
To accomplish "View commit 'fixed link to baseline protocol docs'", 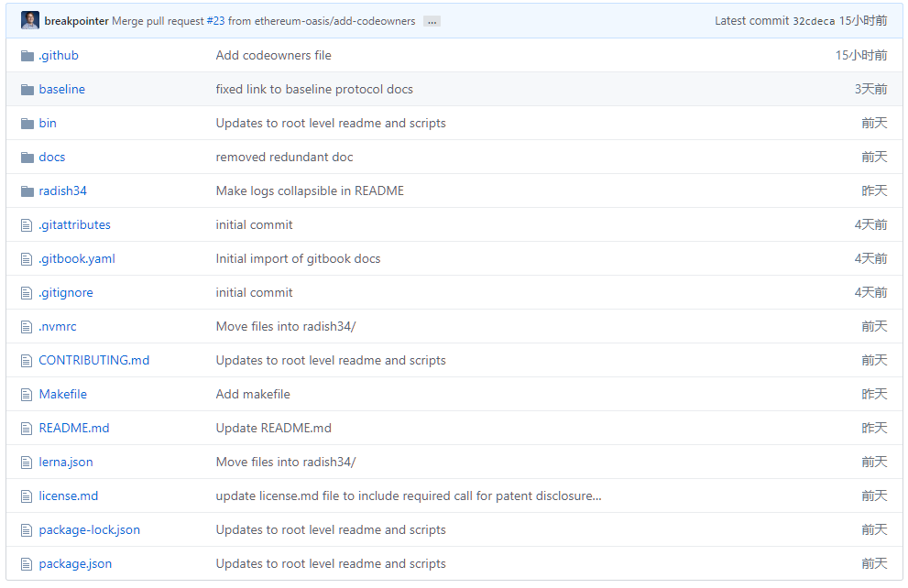I will [x=314, y=90].
